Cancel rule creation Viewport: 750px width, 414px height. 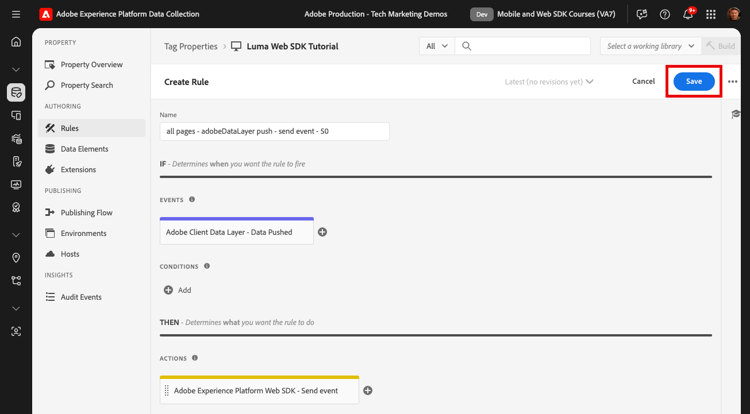(643, 82)
